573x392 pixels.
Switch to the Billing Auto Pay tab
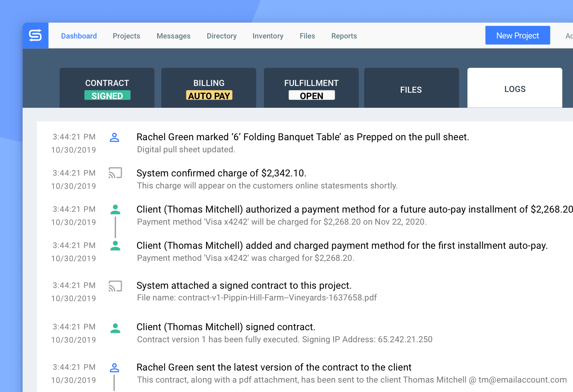click(x=209, y=88)
